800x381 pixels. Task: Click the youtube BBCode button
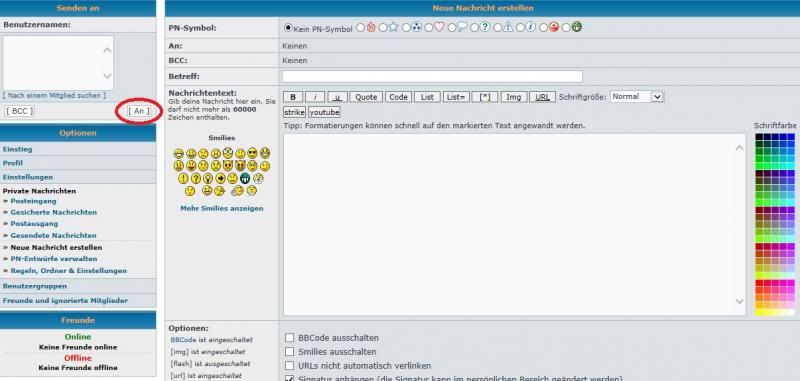pyautogui.click(x=324, y=112)
